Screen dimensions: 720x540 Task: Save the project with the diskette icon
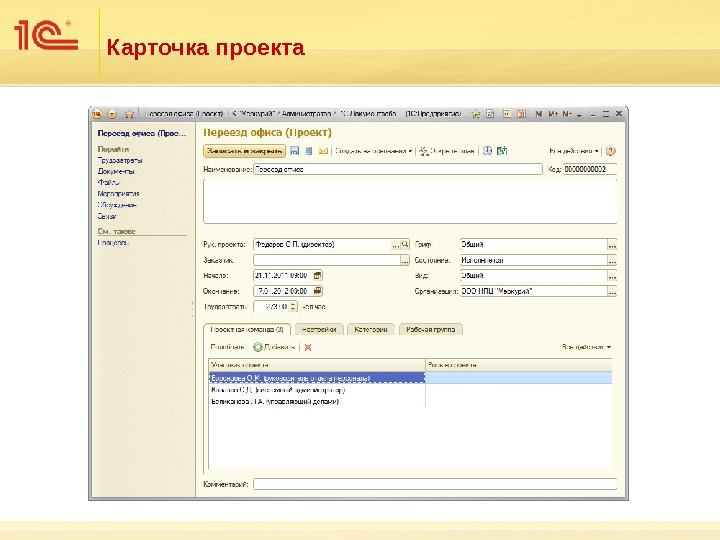tap(294, 151)
